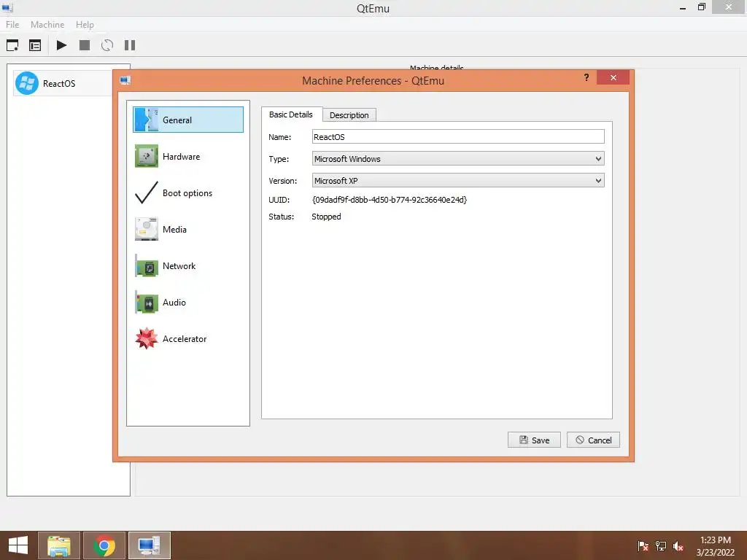Cancel the machine preferences dialog

click(593, 440)
